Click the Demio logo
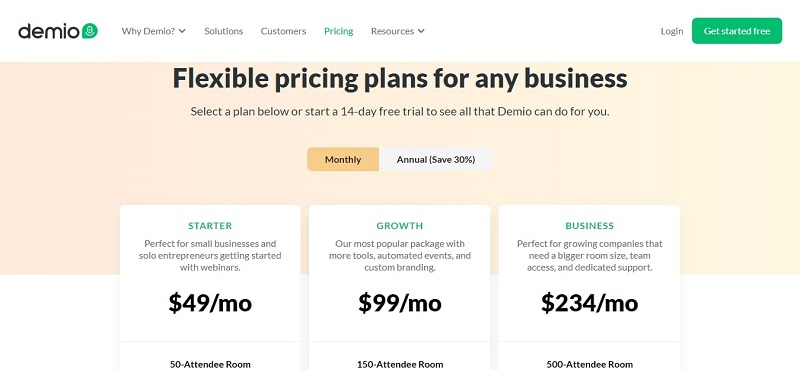 click(58, 31)
